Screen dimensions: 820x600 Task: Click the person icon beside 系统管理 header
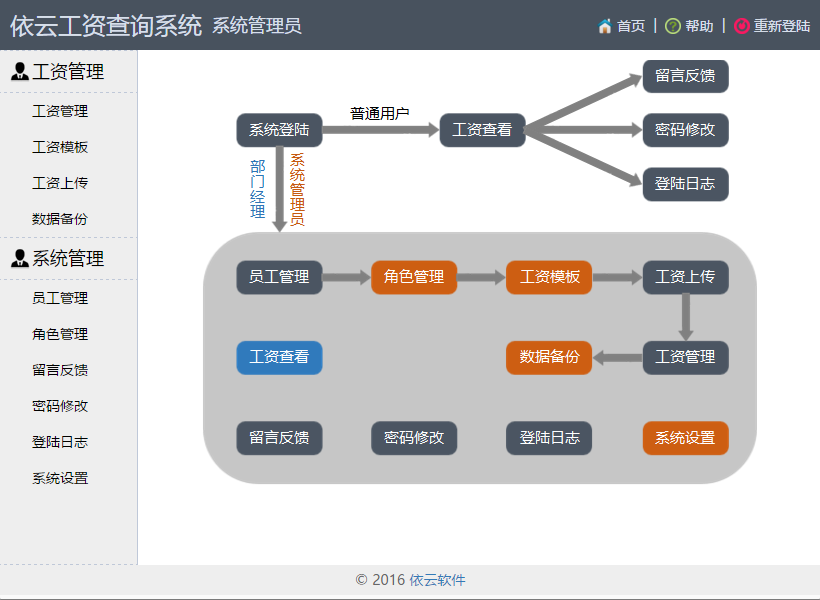20,258
